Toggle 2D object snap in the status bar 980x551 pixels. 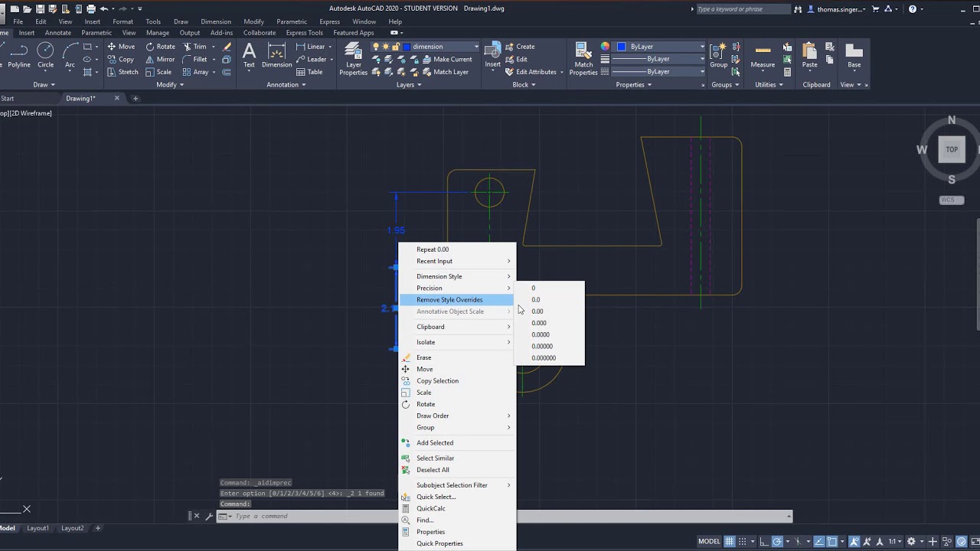pos(832,541)
